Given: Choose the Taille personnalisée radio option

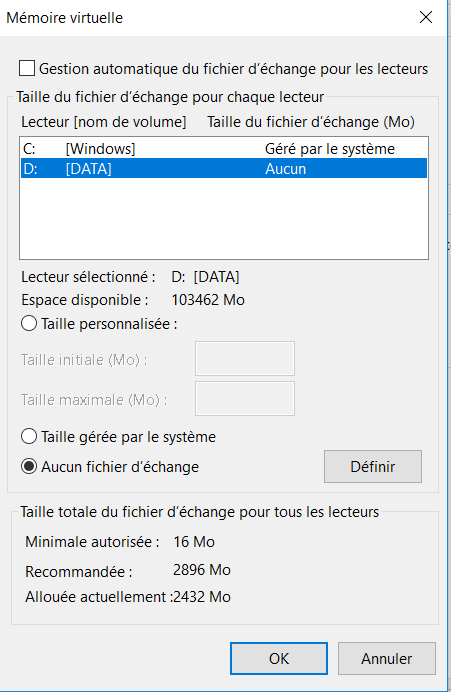Looking at the screenshot, I should 29,323.
